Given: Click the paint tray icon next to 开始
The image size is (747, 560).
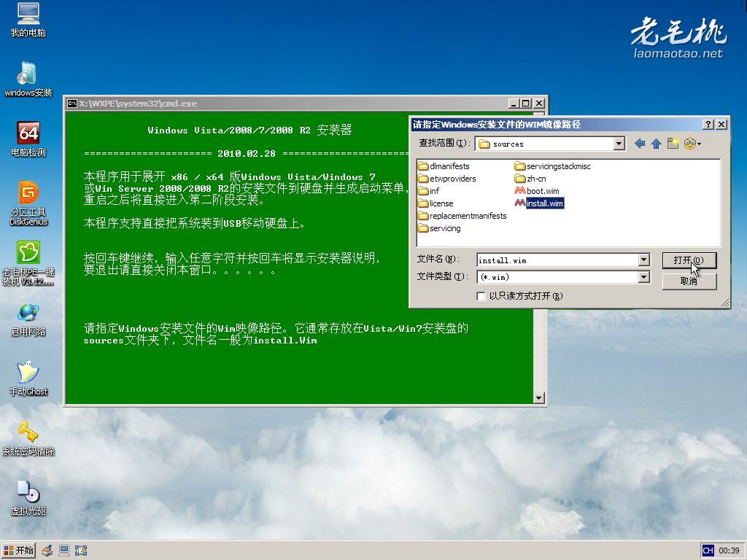Looking at the screenshot, I should tap(47, 551).
